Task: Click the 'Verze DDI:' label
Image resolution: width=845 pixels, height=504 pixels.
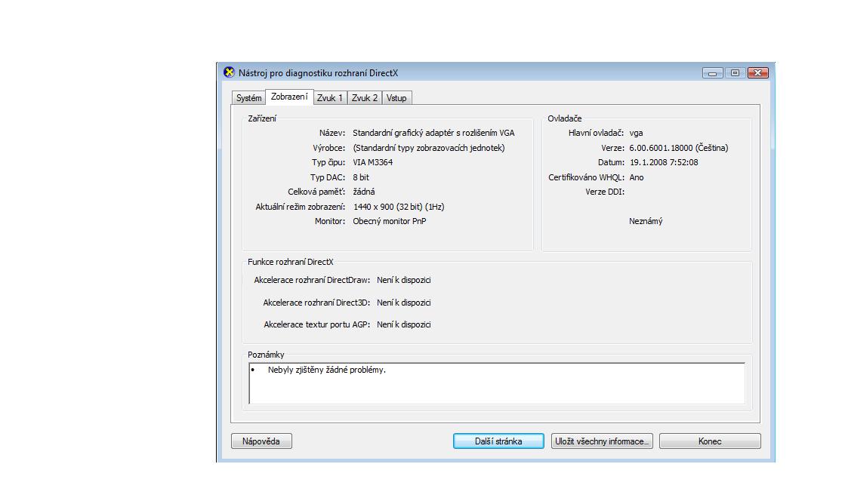Action: [x=605, y=192]
